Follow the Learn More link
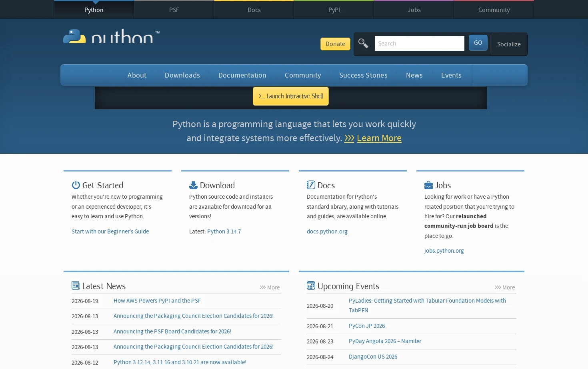Image resolution: width=588 pixels, height=369 pixels. coord(379,138)
